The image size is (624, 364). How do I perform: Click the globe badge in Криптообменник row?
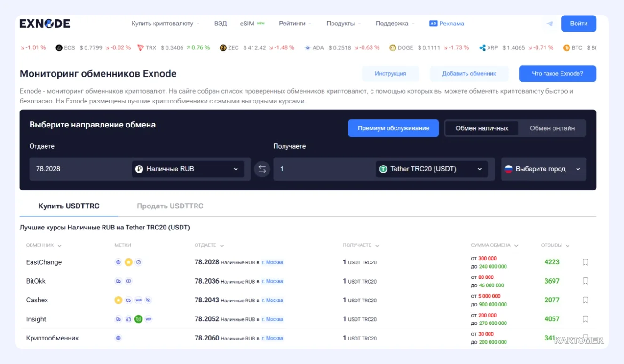coord(118,338)
